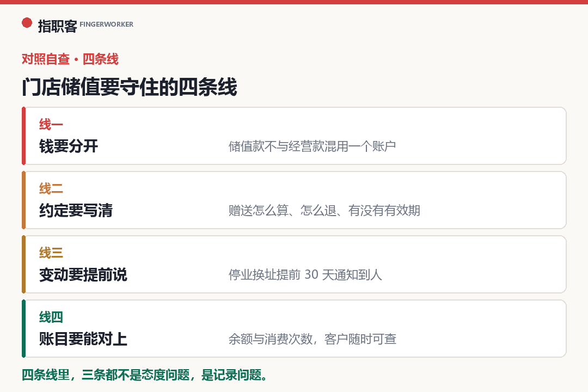Click description 赠送怎么算、怎么退、有没有有效期

click(x=324, y=211)
